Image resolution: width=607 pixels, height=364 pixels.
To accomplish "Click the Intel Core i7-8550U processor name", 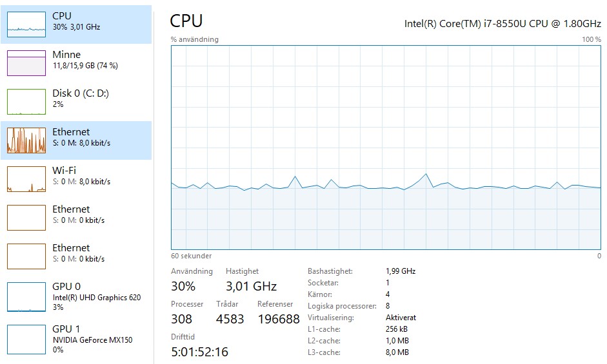I will coord(502,23).
